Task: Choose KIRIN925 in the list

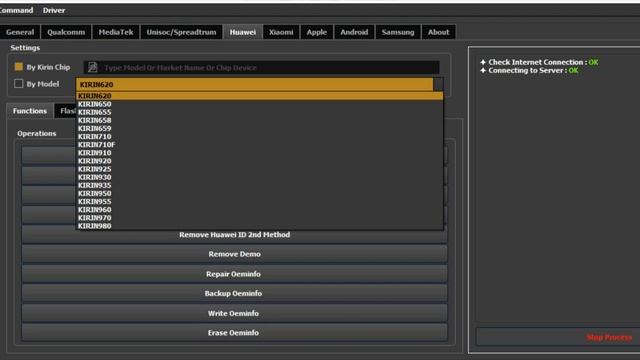Action: (260, 169)
